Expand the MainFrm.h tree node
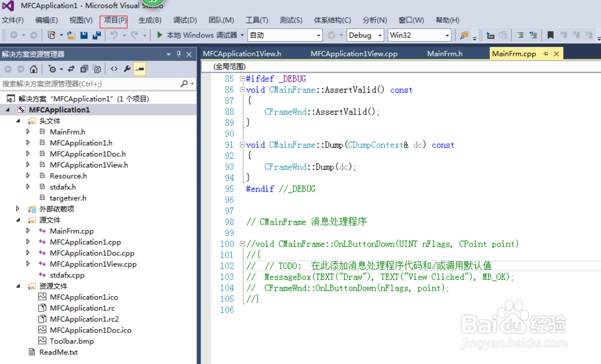The image size is (601, 364). (28, 132)
